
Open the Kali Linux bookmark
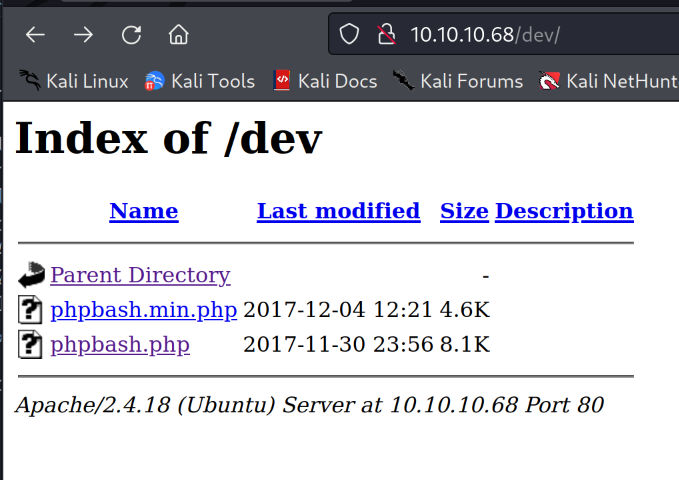point(74,81)
